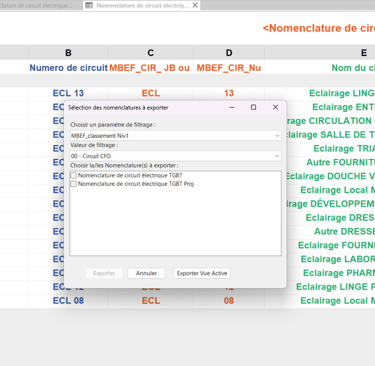Click the Eclairage LABOR cell

[x=331, y=259]
